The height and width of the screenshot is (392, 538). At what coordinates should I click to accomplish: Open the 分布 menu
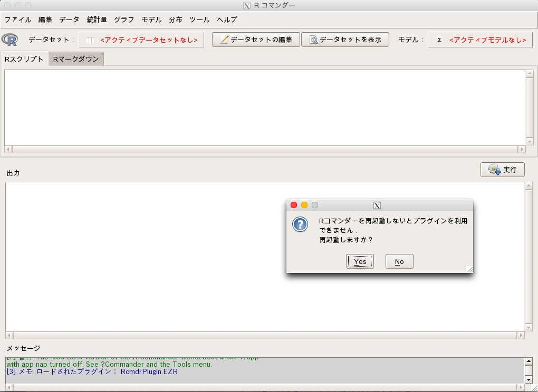pos(176,19)
